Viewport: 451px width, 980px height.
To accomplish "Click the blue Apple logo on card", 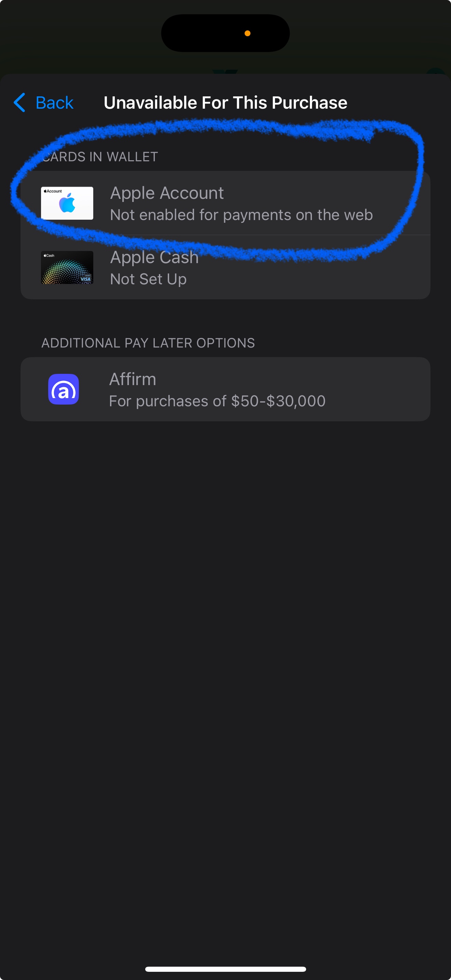I will pos(67,203).
